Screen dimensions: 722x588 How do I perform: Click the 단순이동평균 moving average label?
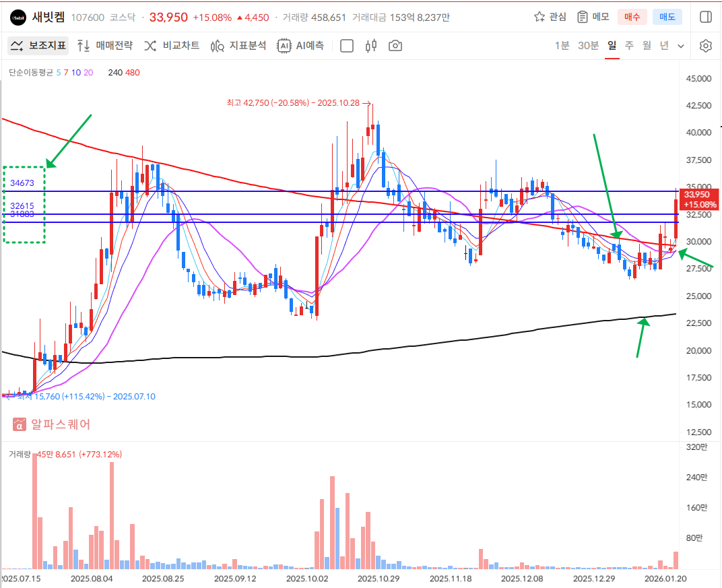(x=30, y=72)
